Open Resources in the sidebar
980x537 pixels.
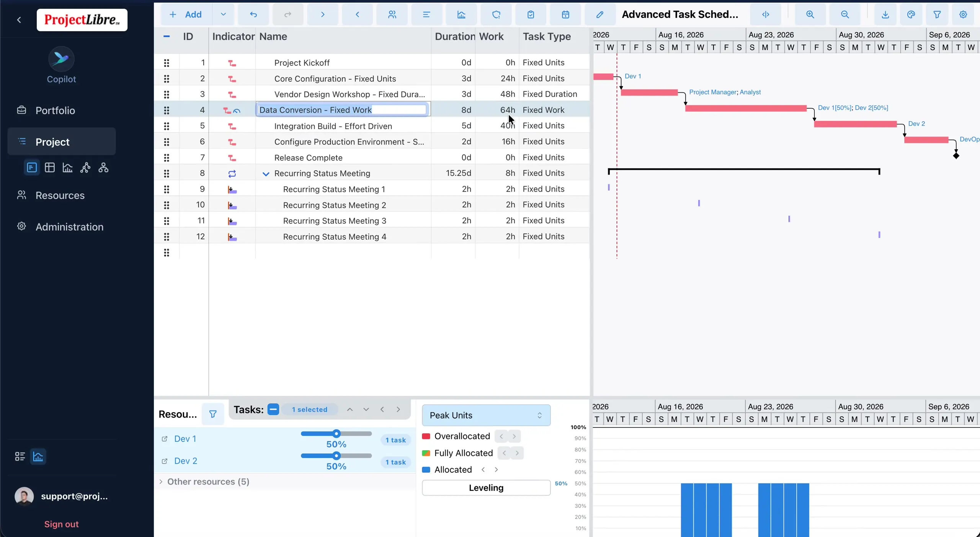click(61, 195)
